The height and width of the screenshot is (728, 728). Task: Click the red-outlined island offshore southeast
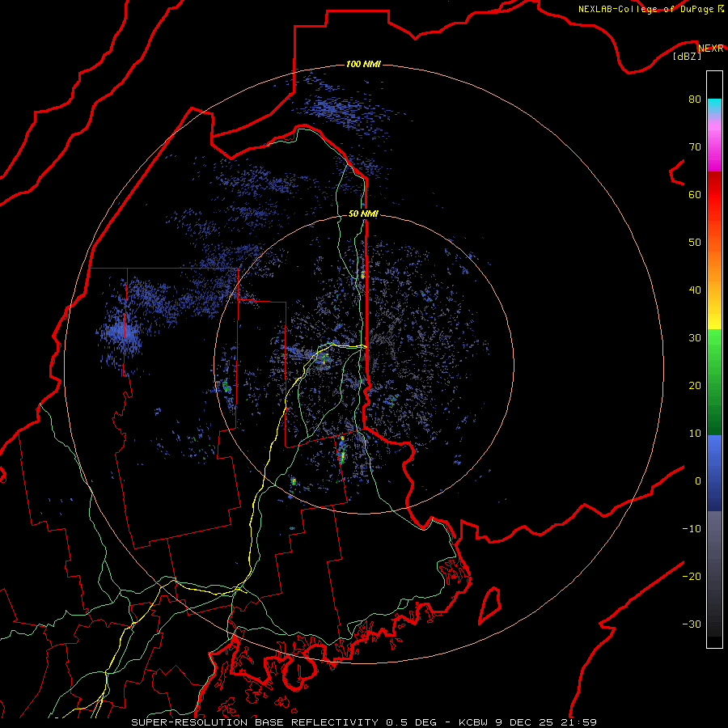tap(490, 605)
